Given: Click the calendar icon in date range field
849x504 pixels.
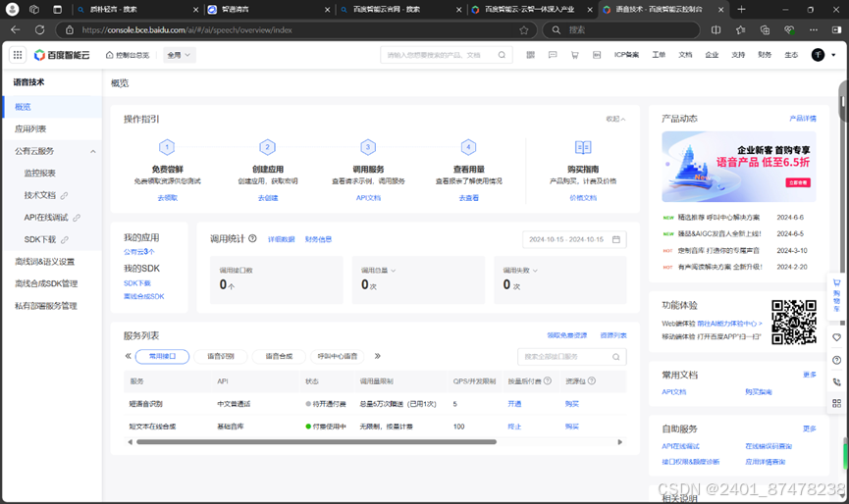Looking at the screenshot, I should tap(616, 239).
